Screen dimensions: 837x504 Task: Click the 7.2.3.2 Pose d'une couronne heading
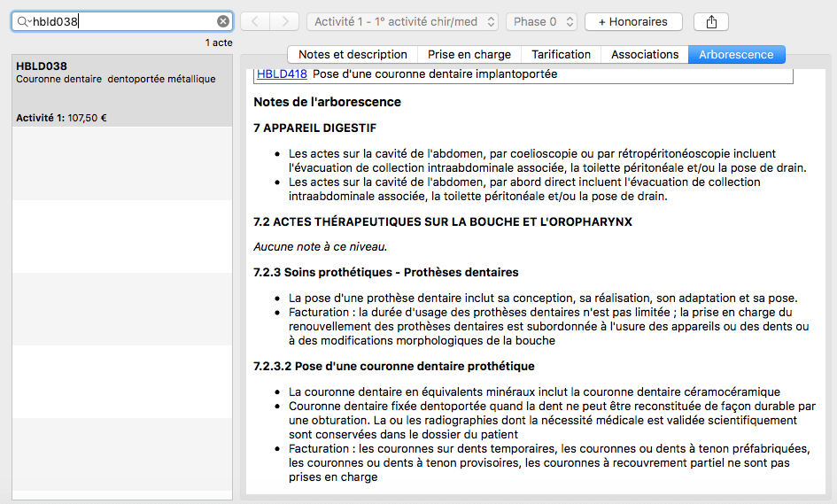(393, 366)
